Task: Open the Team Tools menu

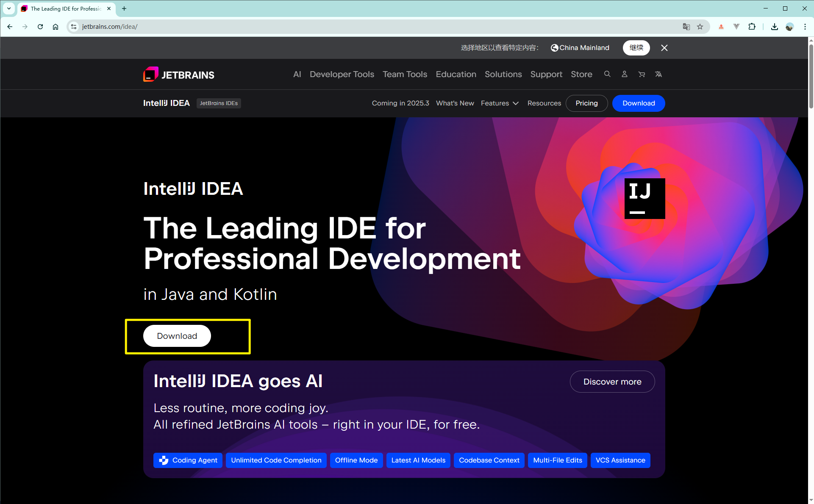Action: click(405, 74)
